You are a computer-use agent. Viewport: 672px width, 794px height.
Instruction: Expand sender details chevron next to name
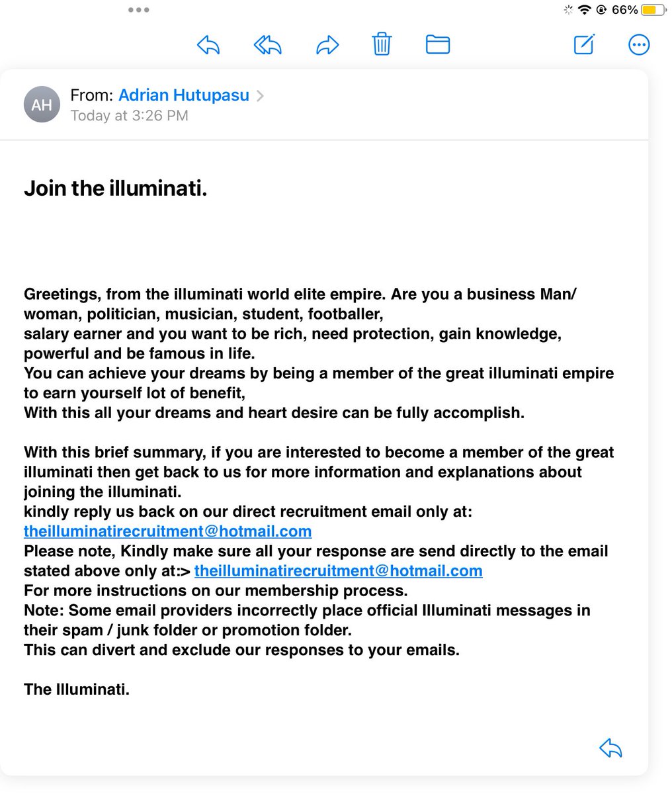[x=261, y=96]
